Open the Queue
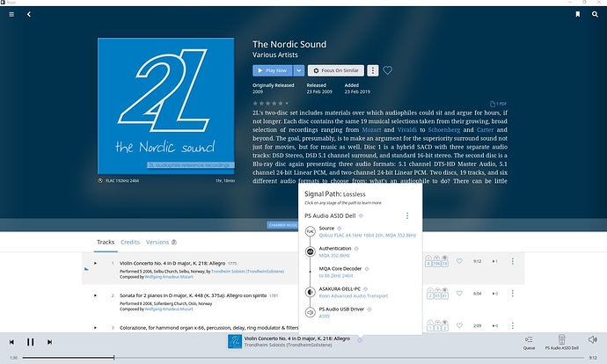The height and width of the screenshot is (364, 607). (530, 342)
